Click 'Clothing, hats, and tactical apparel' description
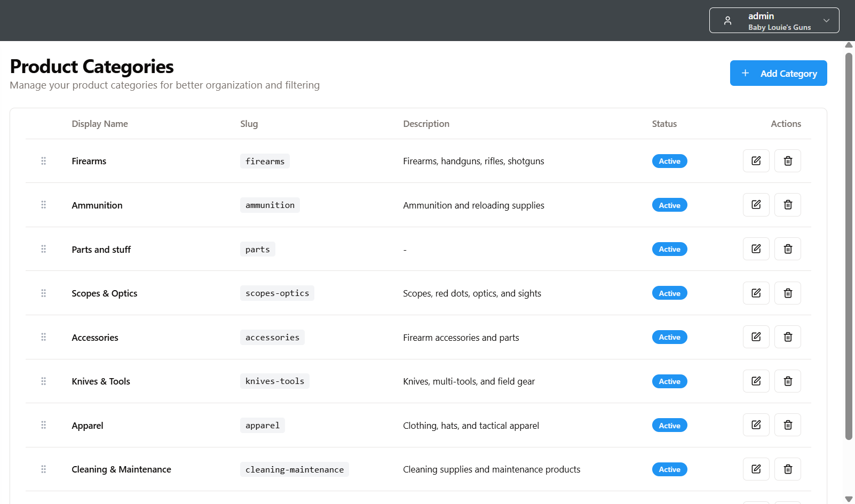The width and height of the screenshot is (855, 504). pyautogui.click(x=471, y=426)
